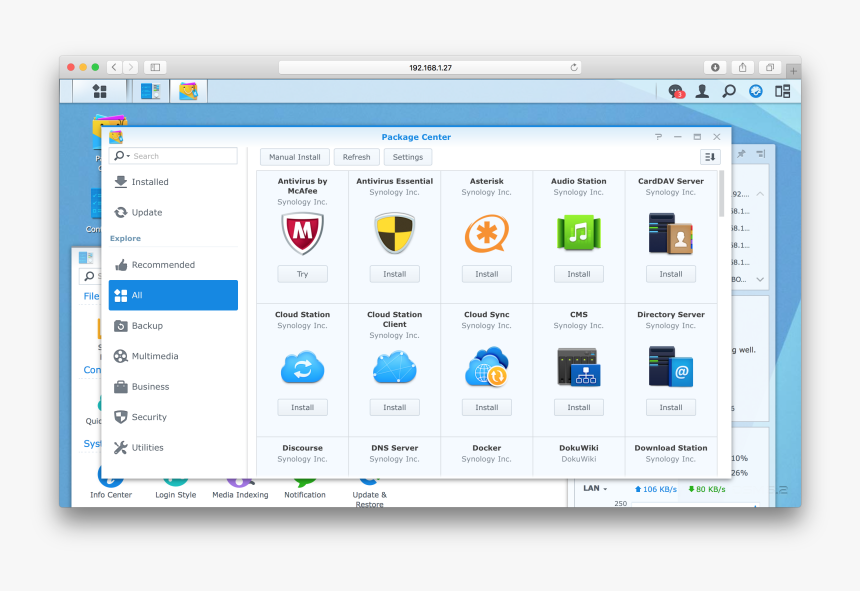Select Package Center taskbar icon

pyautogui.click(x=188, y=91)
